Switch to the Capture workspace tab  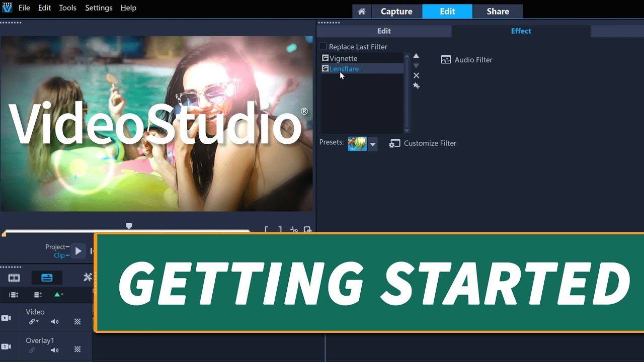396,11
